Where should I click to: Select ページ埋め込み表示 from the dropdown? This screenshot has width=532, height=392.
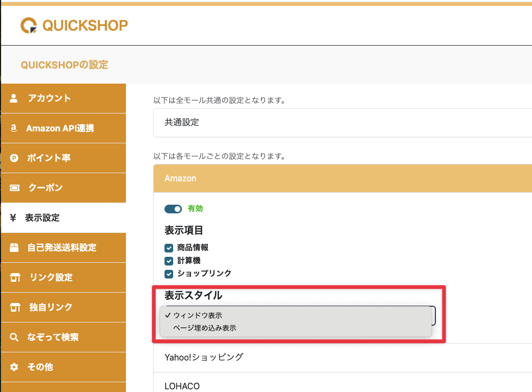(x=205, y=328)
